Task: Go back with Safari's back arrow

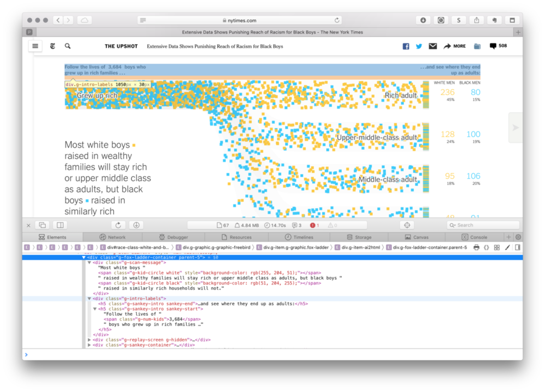Action: [x=58, y=21]
